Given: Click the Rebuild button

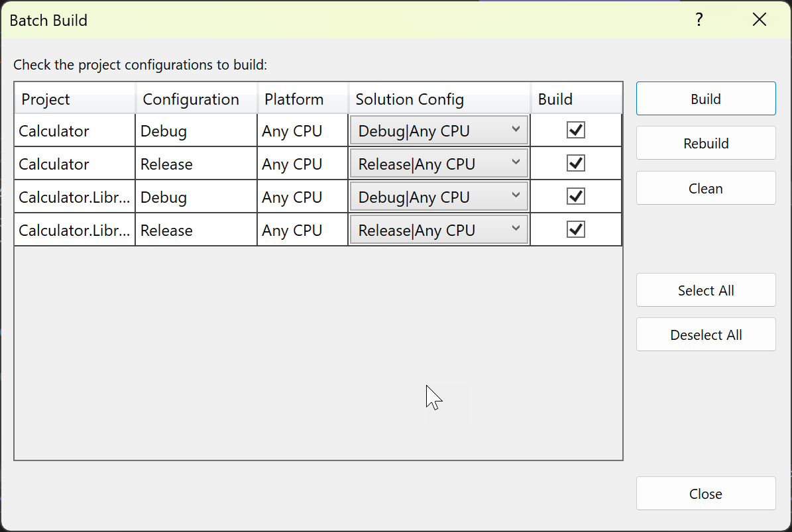Looking at the screenshot, I should [x=706, y=144].
